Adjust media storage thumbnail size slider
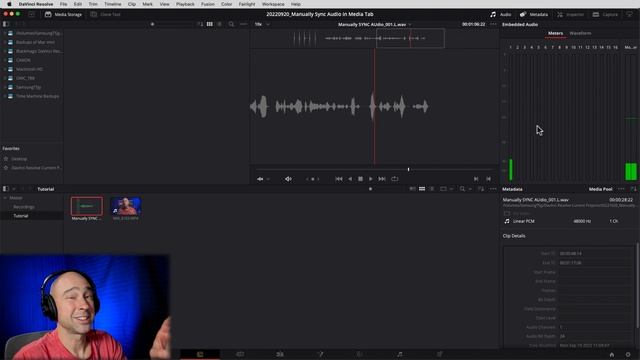640x360 pixels. point(152,24)
